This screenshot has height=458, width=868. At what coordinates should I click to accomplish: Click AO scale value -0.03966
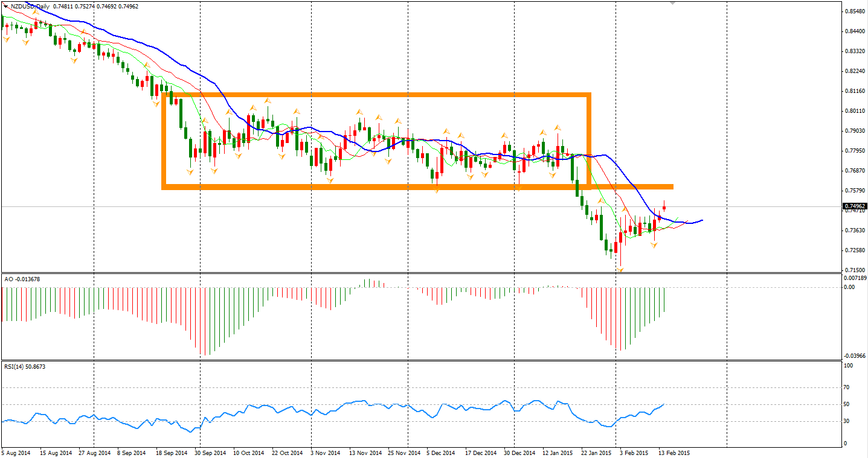click(854, 356)
